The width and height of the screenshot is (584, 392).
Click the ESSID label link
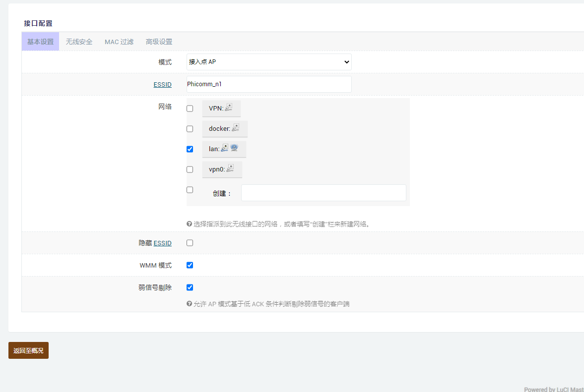(x=162, y=84)
